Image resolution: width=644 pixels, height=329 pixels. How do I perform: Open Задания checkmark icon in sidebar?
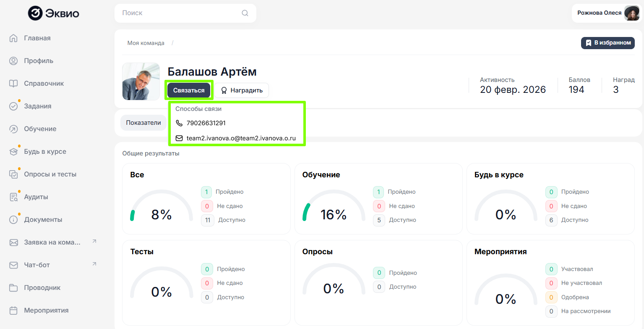13,106
